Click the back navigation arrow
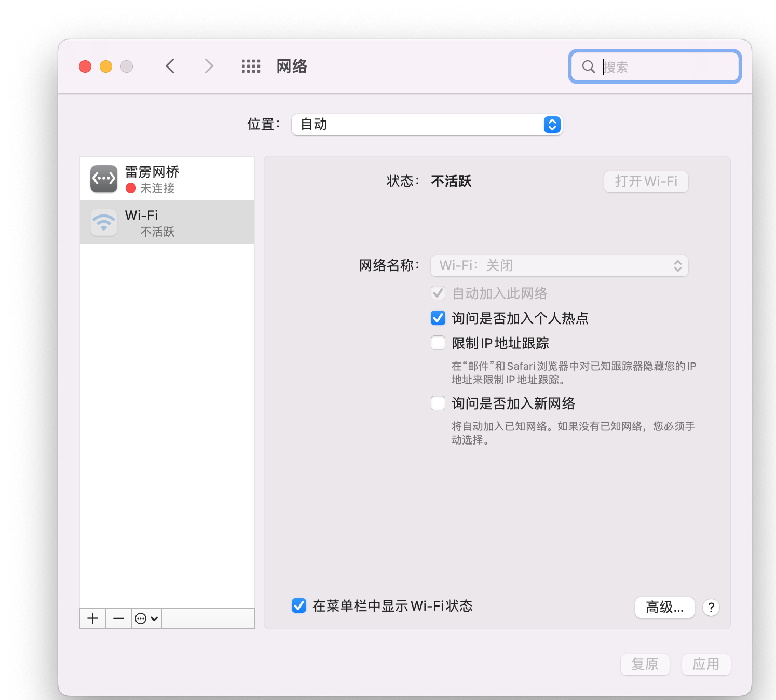 pyautogui.click(x=170, y=66)
